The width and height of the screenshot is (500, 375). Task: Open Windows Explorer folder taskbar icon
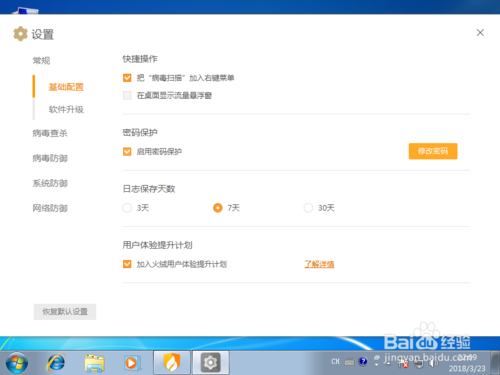pos(94,363)
